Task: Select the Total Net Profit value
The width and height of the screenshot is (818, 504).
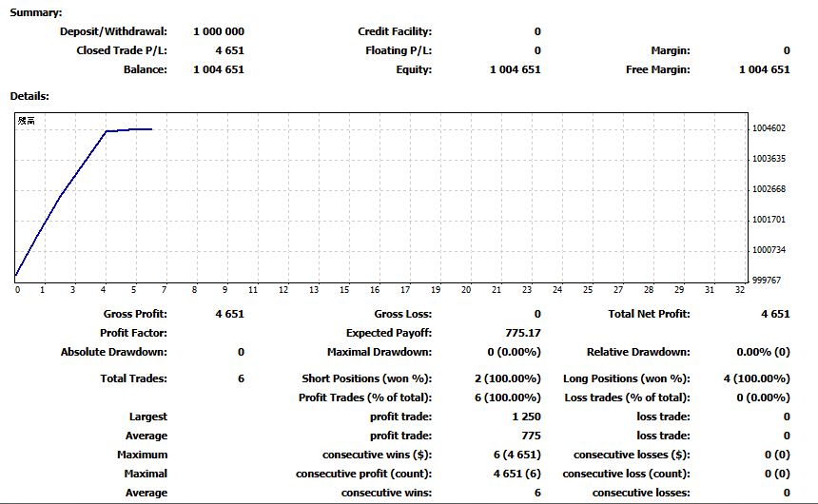Action: pyautogui.click(x=775, y=314)
